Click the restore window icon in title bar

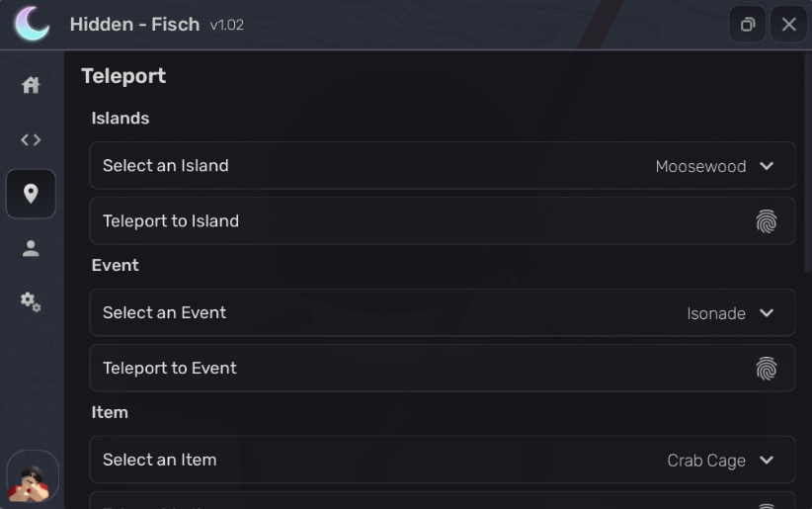point(748,25)
